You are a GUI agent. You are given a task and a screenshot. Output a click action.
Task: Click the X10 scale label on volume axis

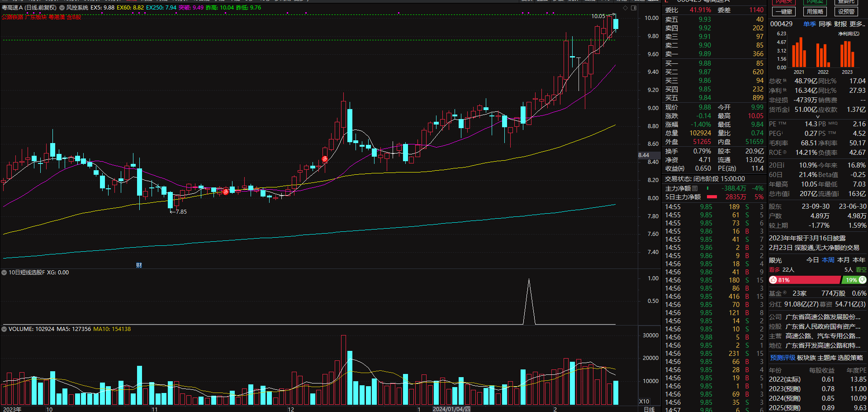coord(644,402)
